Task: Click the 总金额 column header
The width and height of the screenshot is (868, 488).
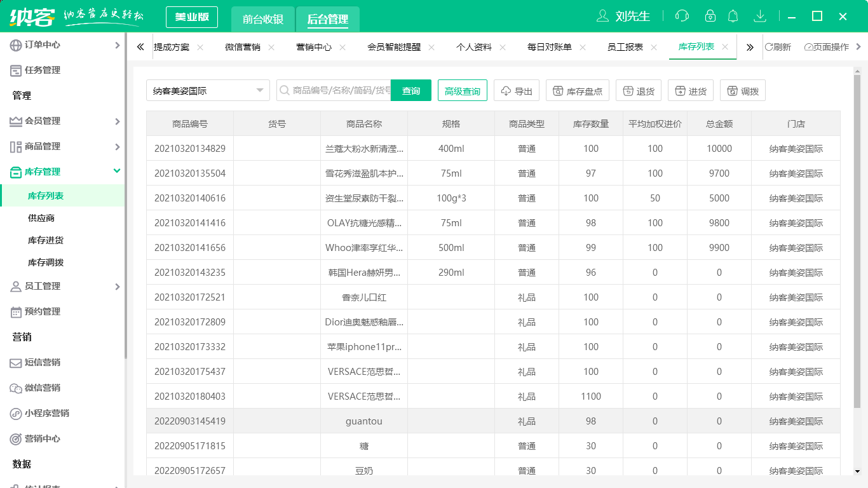Action: (719, 124)
